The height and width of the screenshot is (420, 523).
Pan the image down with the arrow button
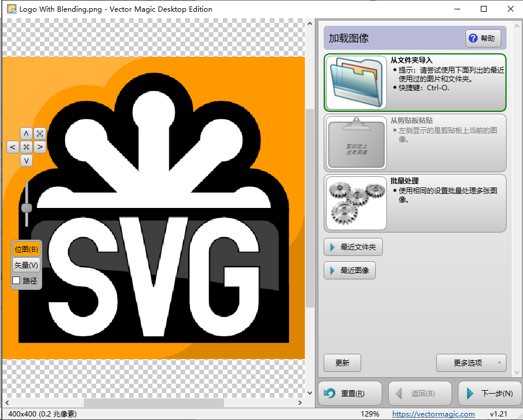click(26, 161)
